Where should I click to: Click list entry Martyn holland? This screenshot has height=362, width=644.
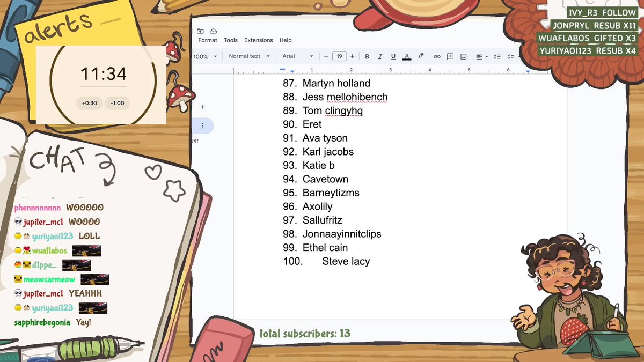(x=336, y=83)
